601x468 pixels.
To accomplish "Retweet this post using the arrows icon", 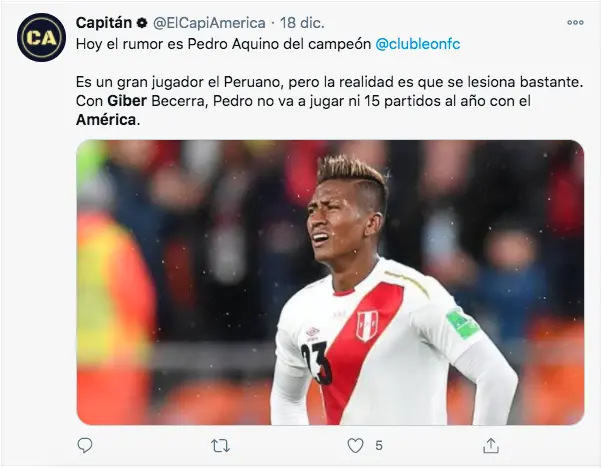I will [220, 446].
